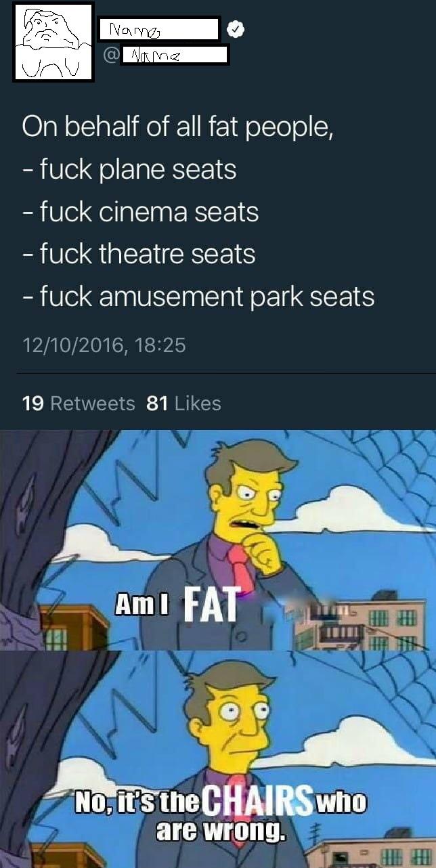
Task: Click the "fuck plane seats" line
Action: pos(129,170)
